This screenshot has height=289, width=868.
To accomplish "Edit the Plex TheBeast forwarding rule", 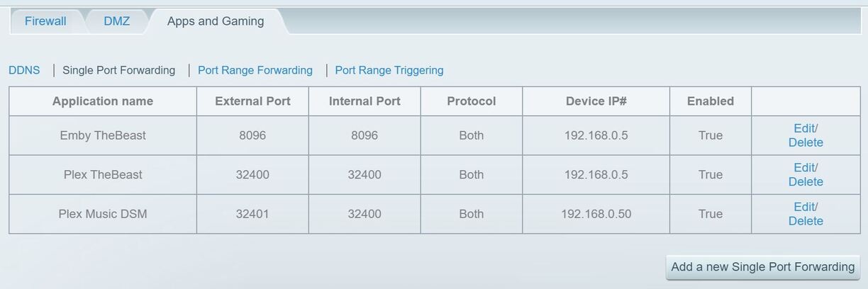I will click(804, 167).
